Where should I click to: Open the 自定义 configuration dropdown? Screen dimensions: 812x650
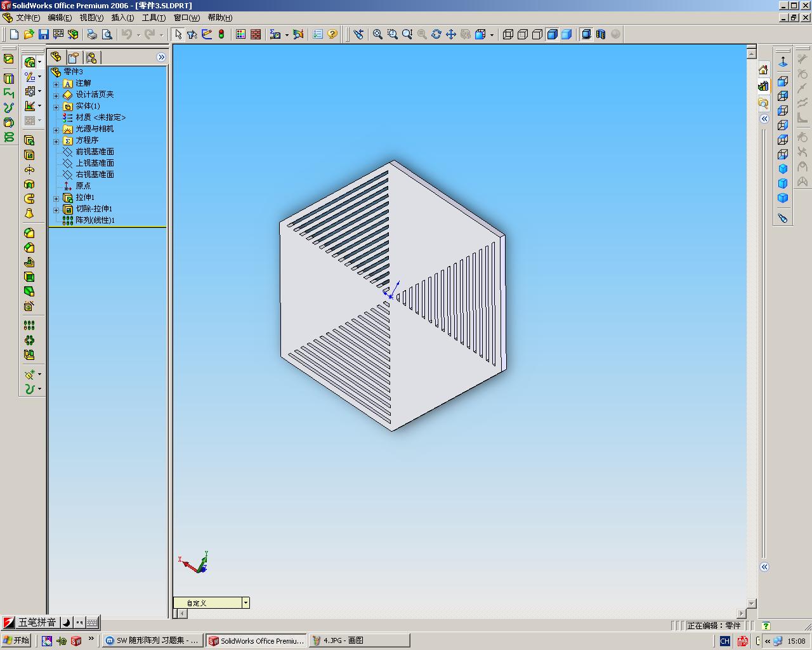click(246, 602)
